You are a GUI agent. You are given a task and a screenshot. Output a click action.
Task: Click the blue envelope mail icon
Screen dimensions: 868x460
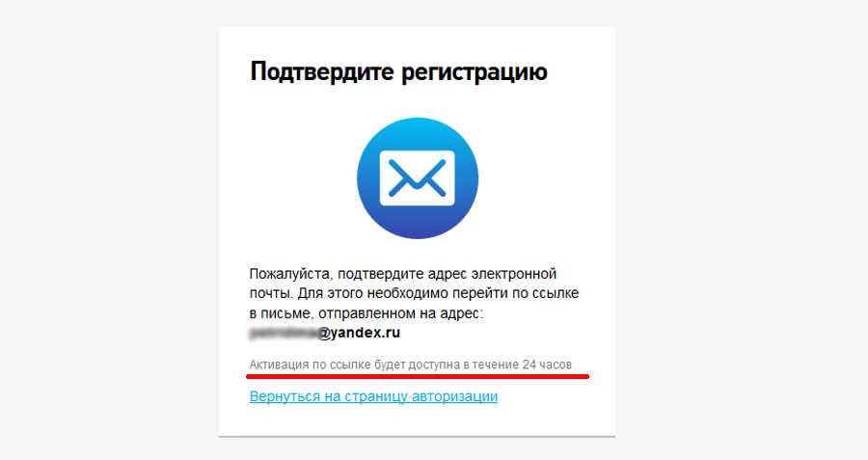[418, 178]
